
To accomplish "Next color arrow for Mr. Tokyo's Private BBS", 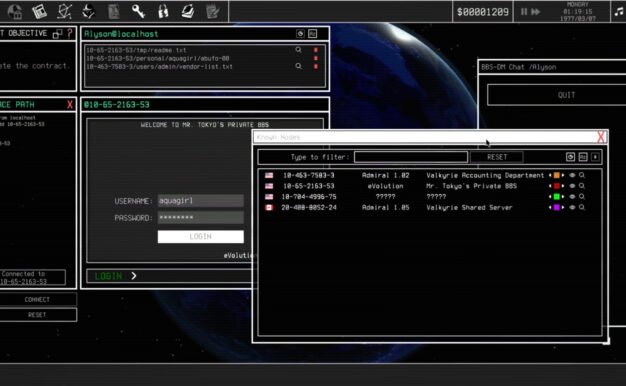I will click(563, 186).
